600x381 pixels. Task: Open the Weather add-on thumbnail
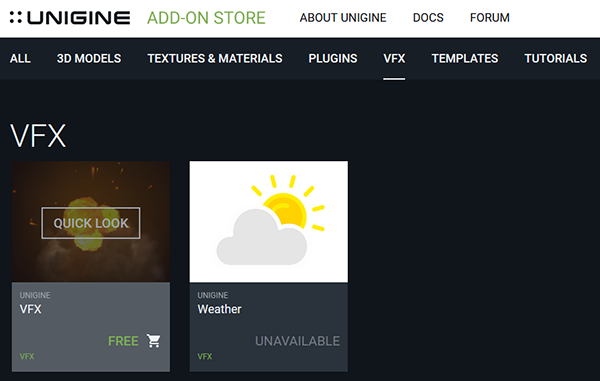269,221
